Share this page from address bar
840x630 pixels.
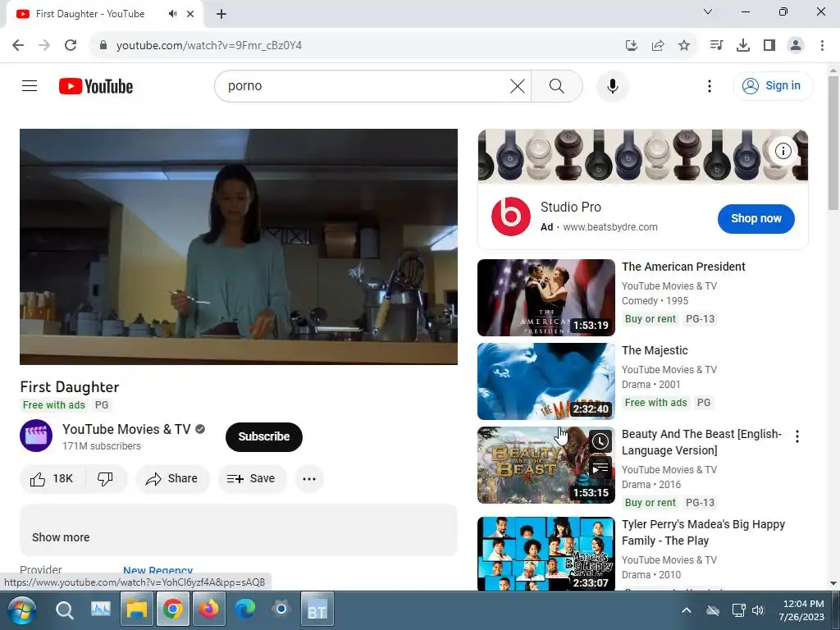pyautogui.click(x=658, y=46)
